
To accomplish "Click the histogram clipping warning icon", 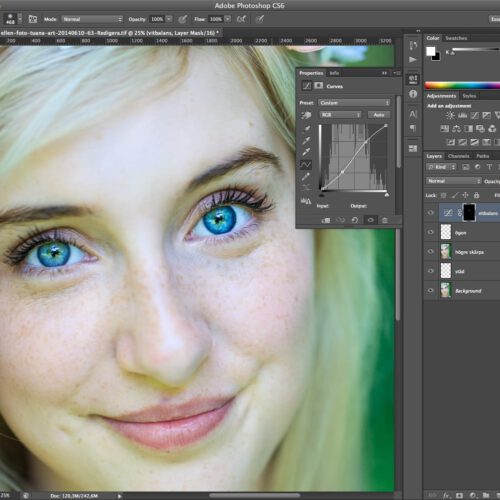I will pyautogui.click(x=306, y=201).
